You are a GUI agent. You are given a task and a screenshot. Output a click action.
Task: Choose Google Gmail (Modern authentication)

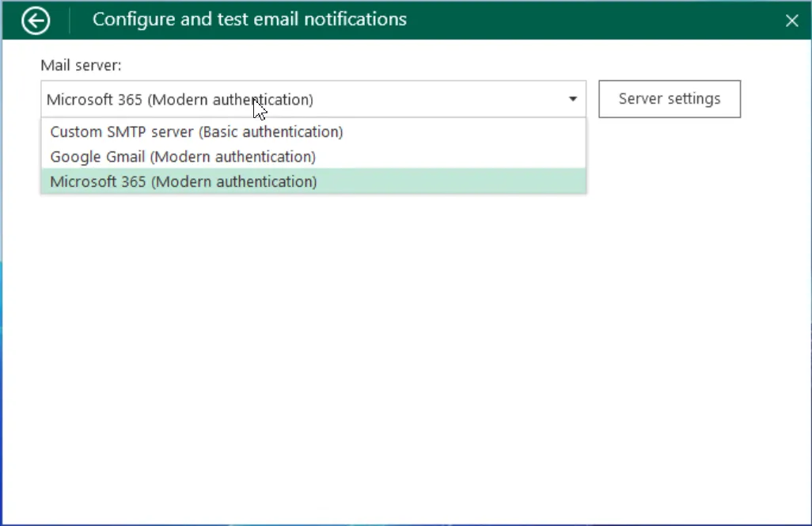(x=183, y=157)
